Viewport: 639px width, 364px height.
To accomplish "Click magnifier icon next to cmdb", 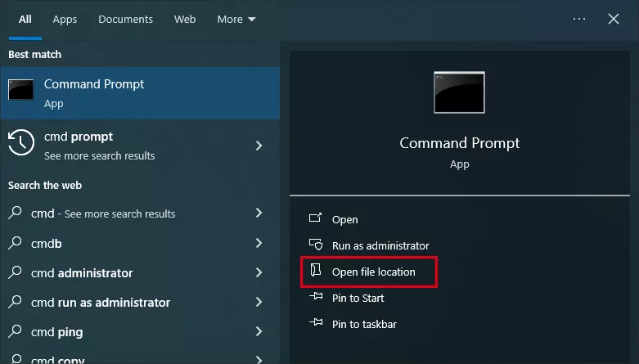I will (15, 243).
